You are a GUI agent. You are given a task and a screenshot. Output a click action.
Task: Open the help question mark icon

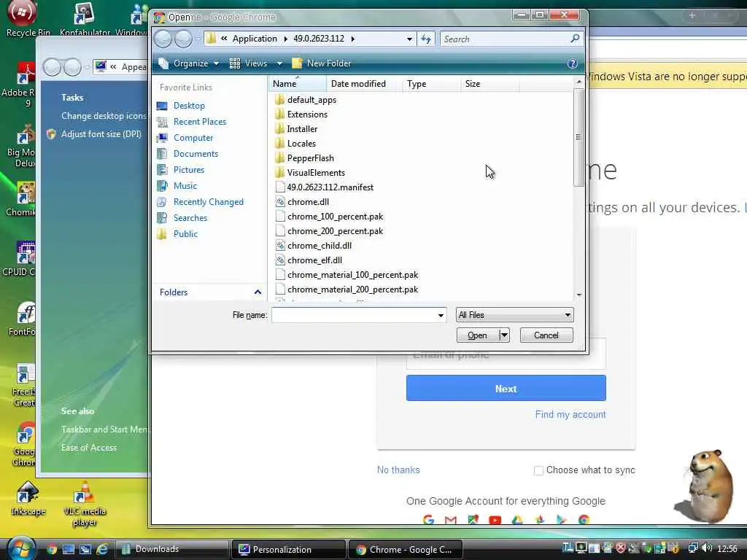[572, 63]
